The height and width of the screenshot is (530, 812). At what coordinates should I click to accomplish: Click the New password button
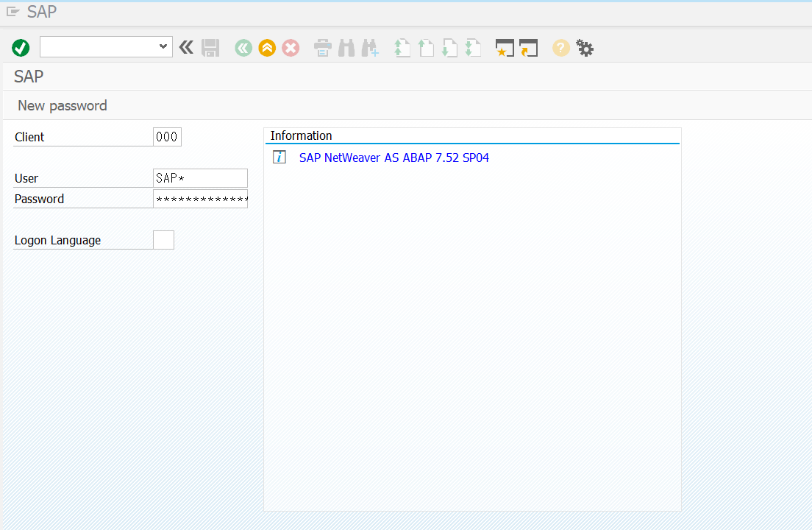(63, 105)
